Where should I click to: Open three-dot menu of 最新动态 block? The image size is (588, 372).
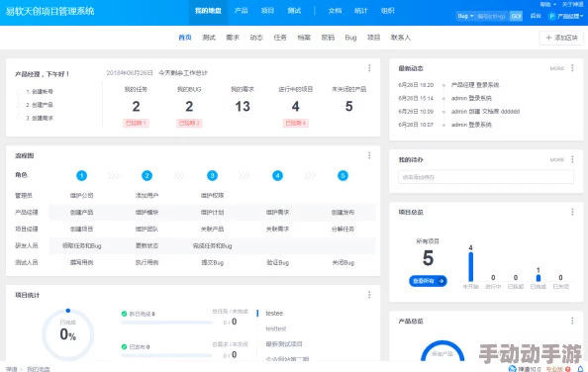pos(572,68)
